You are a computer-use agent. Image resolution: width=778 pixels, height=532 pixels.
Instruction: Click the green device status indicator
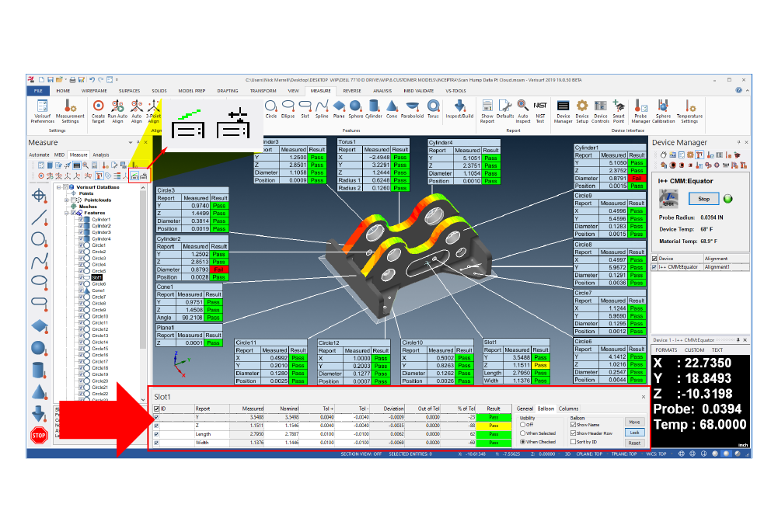pos(728,199)
